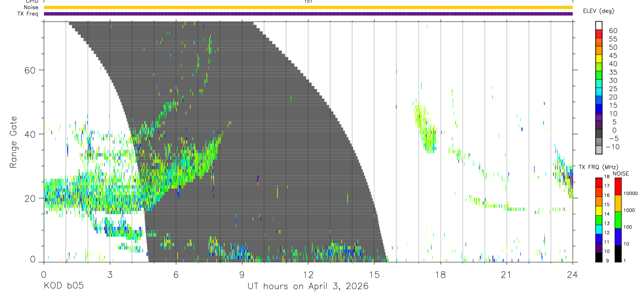Click the '6' hour tick on time axis
The image size is (644, 297).
(x=176, y=274)
